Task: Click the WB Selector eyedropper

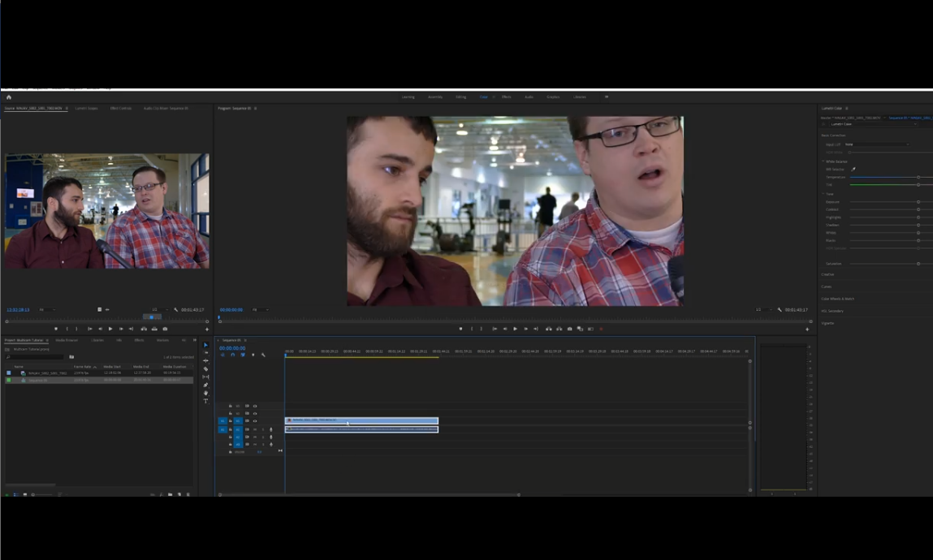Action: (853, 169)
